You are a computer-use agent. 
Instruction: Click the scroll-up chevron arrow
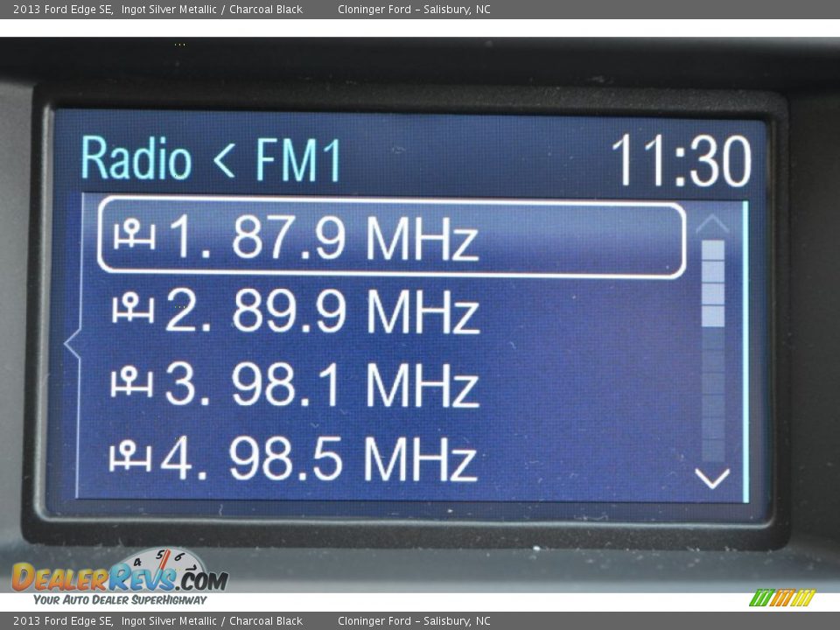click(712, 223)
